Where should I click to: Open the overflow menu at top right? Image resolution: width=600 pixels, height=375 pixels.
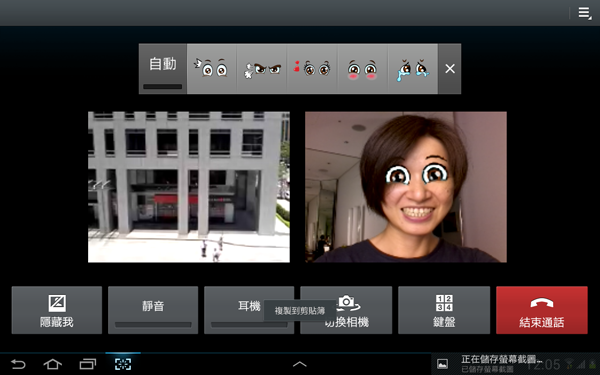[584, 13]
